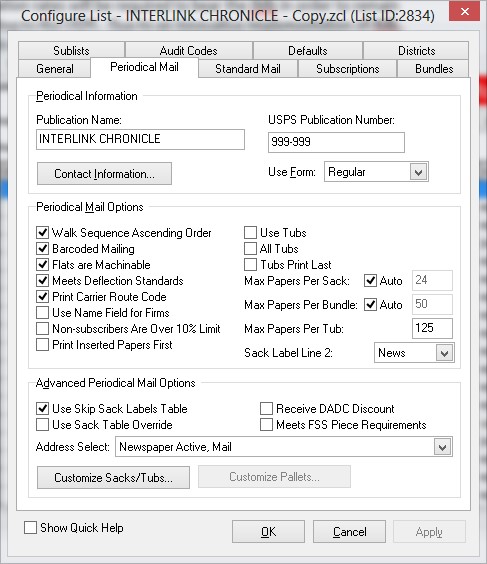Select the Periodical Mail tab

144,67
